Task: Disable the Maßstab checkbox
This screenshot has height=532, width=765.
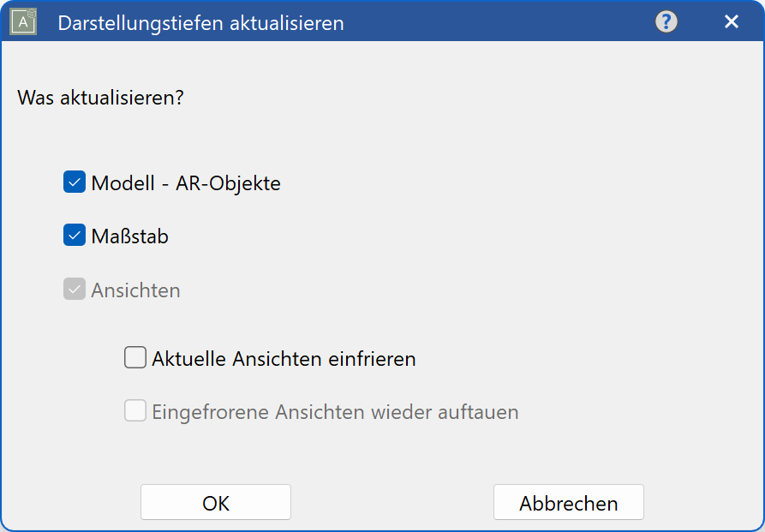Action: (x=75, y=236)
